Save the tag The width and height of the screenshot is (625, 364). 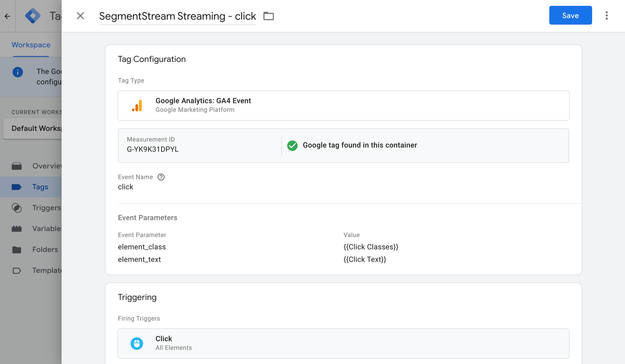(x=570, y=15)
